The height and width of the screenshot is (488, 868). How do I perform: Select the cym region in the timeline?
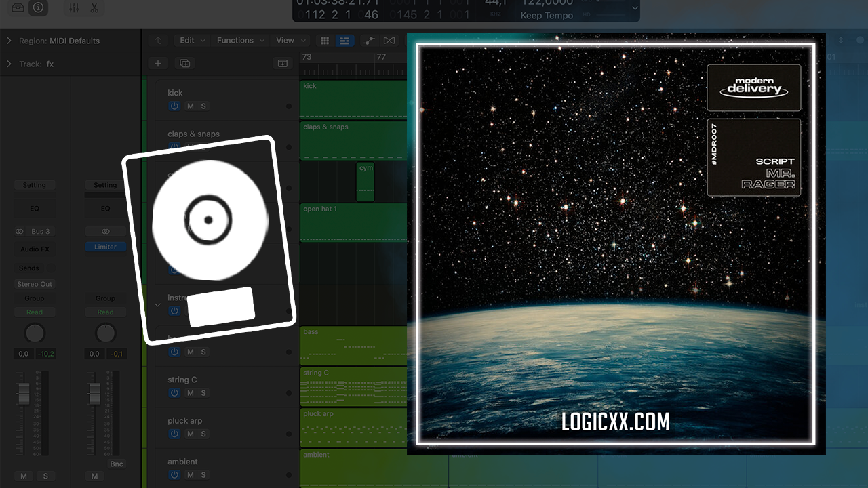point(366,181)
